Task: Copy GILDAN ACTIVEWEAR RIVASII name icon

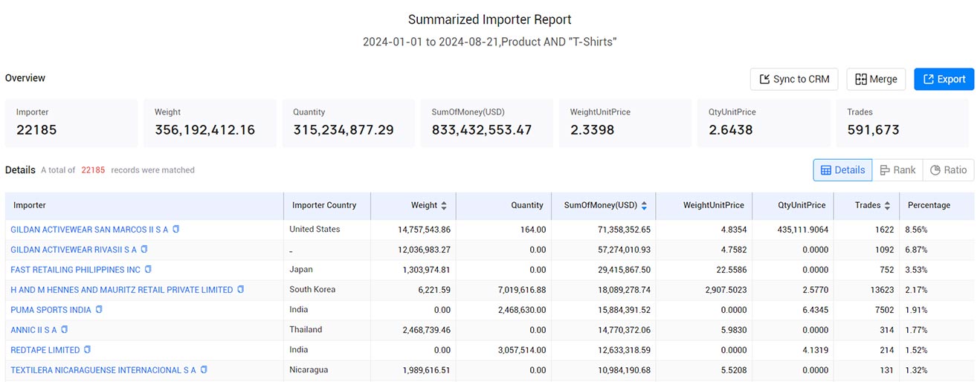Action: [x=144, y=250]
